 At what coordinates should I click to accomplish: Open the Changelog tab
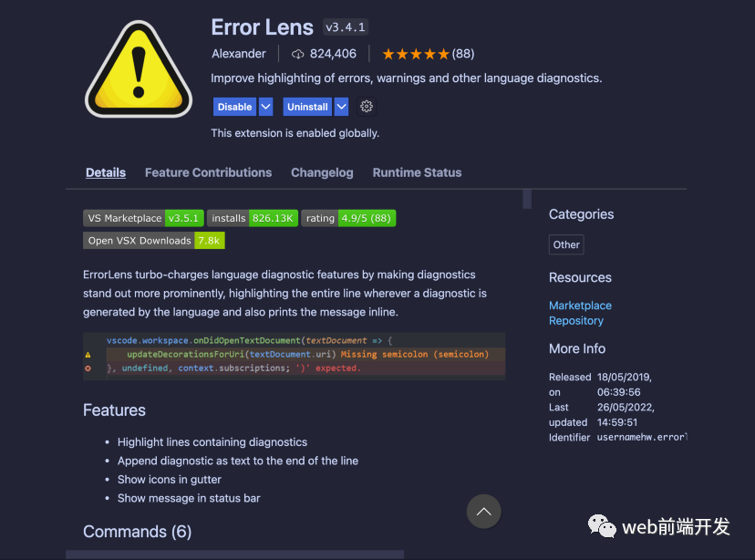coord(322,172)
